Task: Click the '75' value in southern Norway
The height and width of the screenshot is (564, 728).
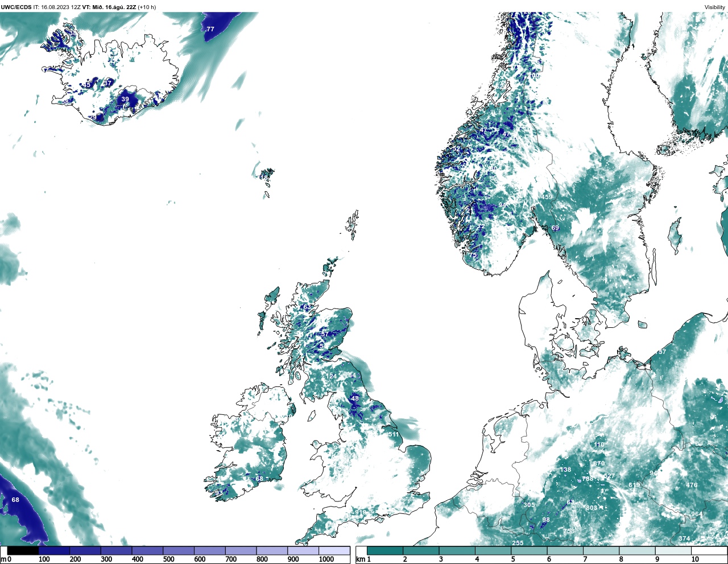Action: [473, 256]
